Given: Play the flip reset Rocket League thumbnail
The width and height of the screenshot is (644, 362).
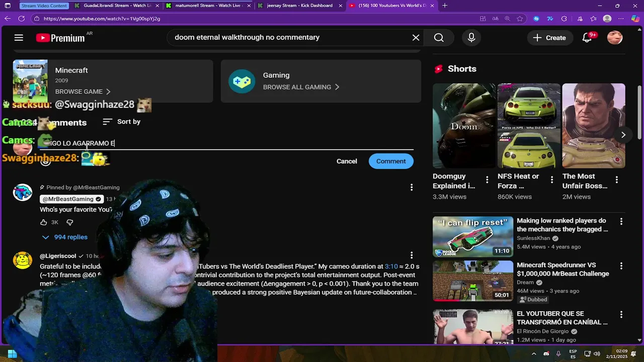Looking at the screenshot, I should click(x=473, y=236).
